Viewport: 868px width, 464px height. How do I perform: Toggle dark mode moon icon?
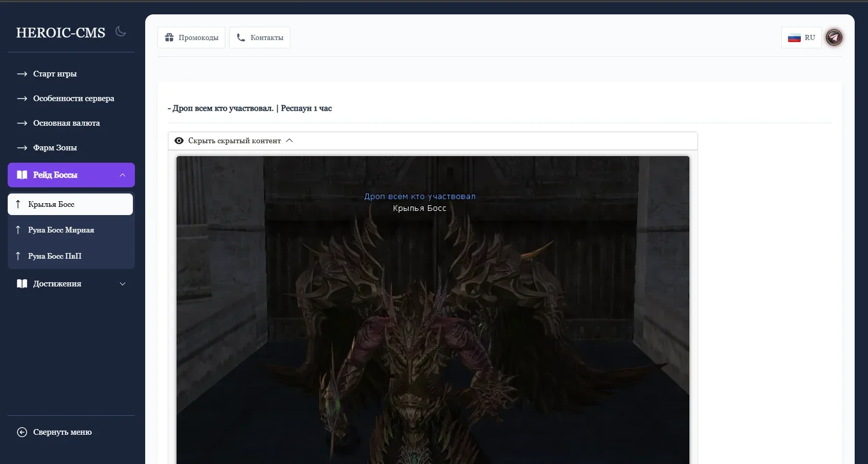point(121,32)
